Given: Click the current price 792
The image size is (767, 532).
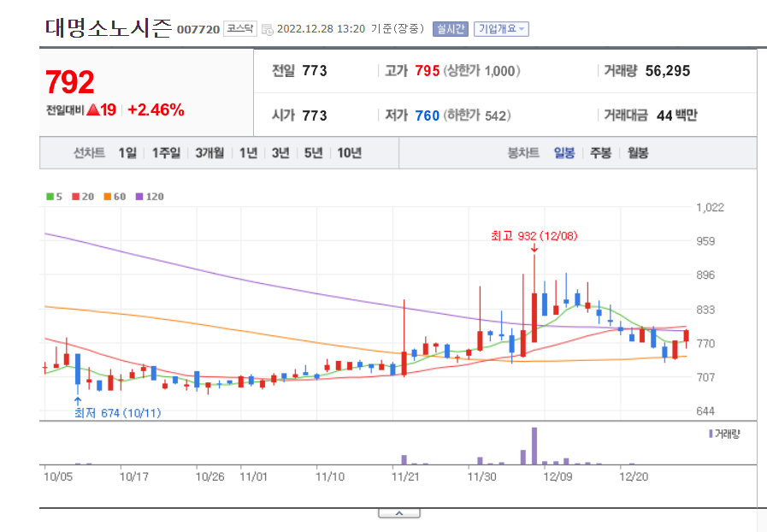Looking at the screenshot, I should 69,82.
